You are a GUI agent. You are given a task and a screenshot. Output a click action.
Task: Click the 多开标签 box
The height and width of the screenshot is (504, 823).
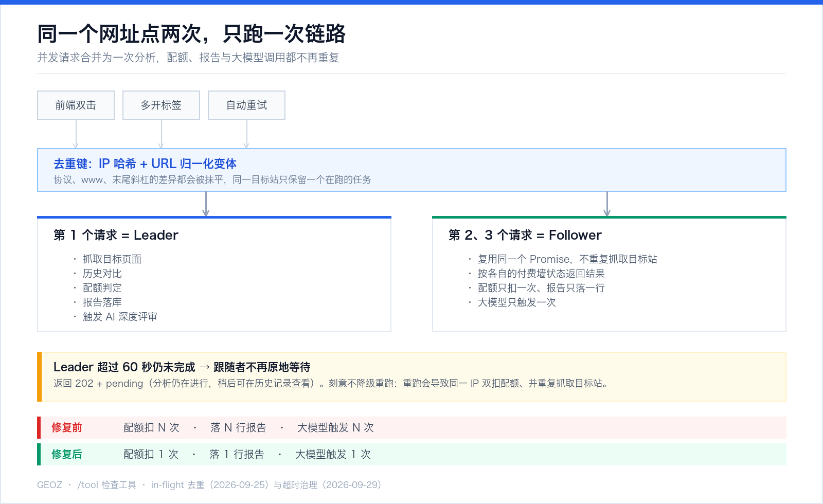161,105
